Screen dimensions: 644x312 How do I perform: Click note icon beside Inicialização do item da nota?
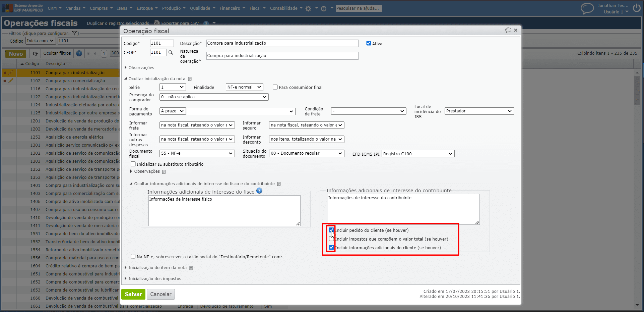tap(191, 268)
